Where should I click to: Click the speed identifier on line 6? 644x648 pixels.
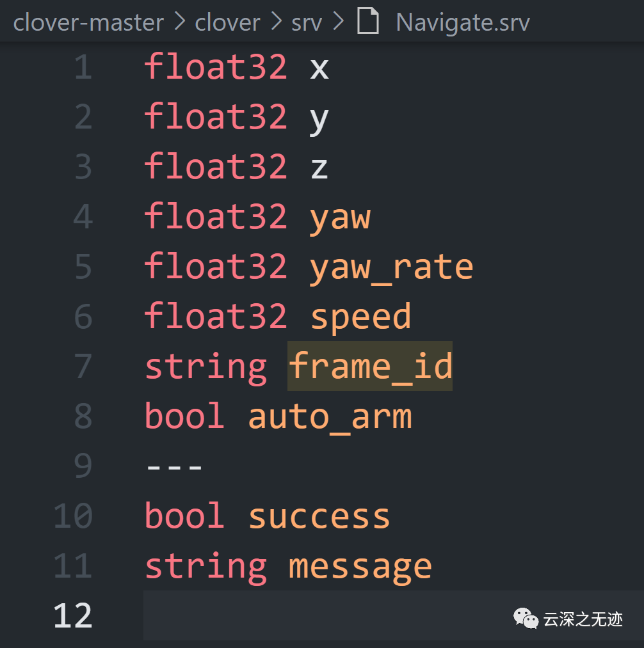[360, 317]
